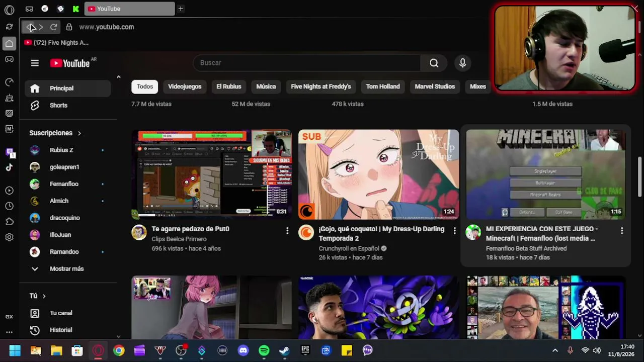Switch to the YouTube tab
This screenshot has height=362, width=644.
click(x=129, y=9)
